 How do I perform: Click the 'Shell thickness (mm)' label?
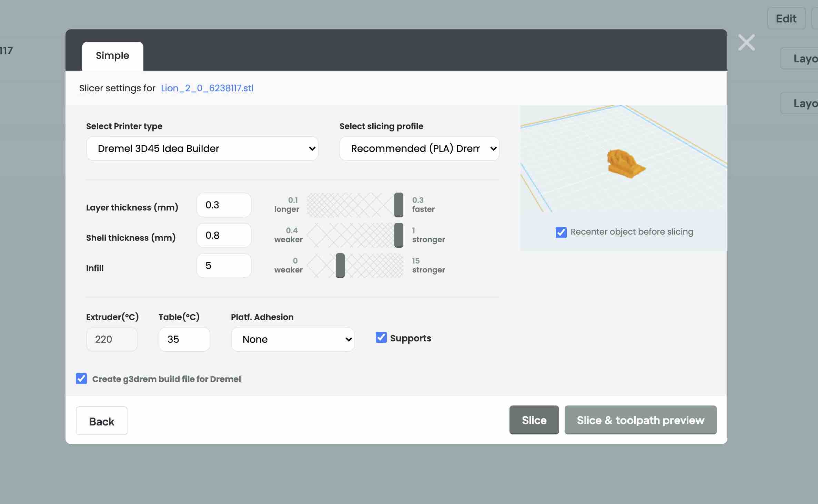pos(131,238)
